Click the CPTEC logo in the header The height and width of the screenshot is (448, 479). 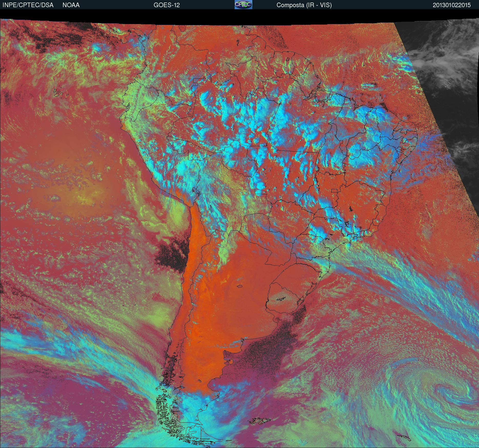point(243,5)
